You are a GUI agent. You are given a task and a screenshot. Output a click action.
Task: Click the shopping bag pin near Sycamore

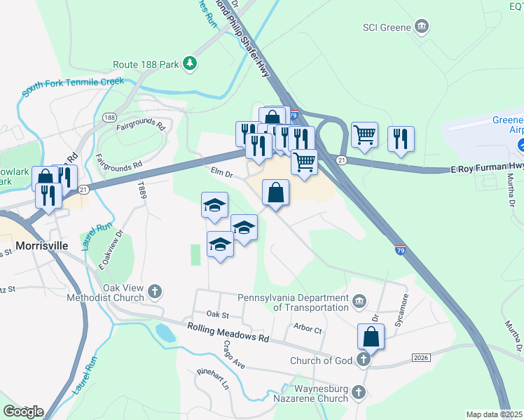(371, 337)
